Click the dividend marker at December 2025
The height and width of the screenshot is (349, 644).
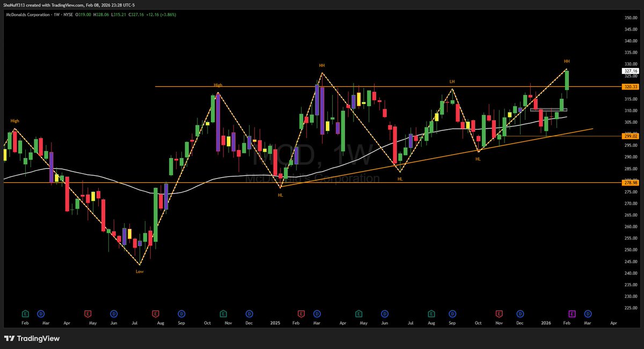coord(519,313)
